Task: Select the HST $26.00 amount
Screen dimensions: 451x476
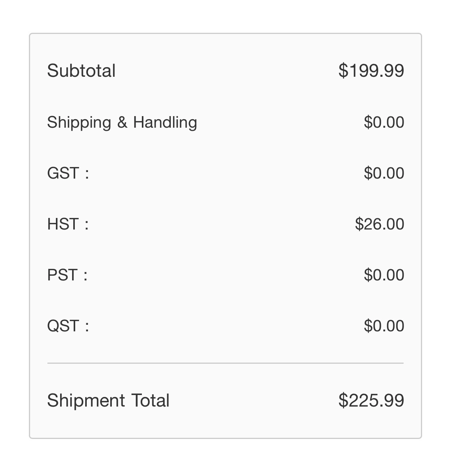Action: [x=380, y=224]
